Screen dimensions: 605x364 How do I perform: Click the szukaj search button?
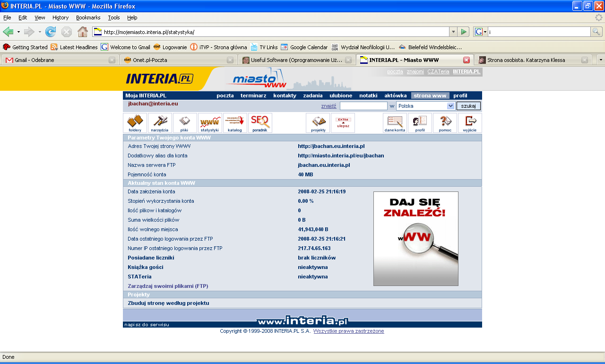[468, 106]
